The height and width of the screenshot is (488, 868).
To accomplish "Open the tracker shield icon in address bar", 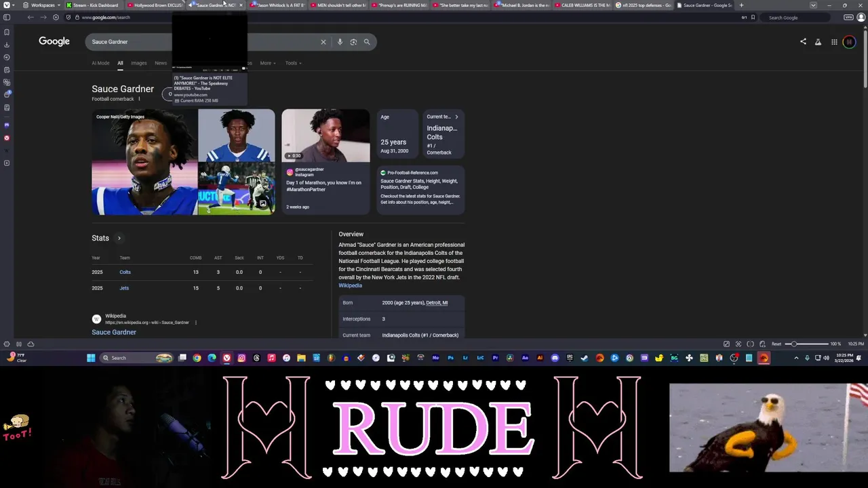I will 68,17.
